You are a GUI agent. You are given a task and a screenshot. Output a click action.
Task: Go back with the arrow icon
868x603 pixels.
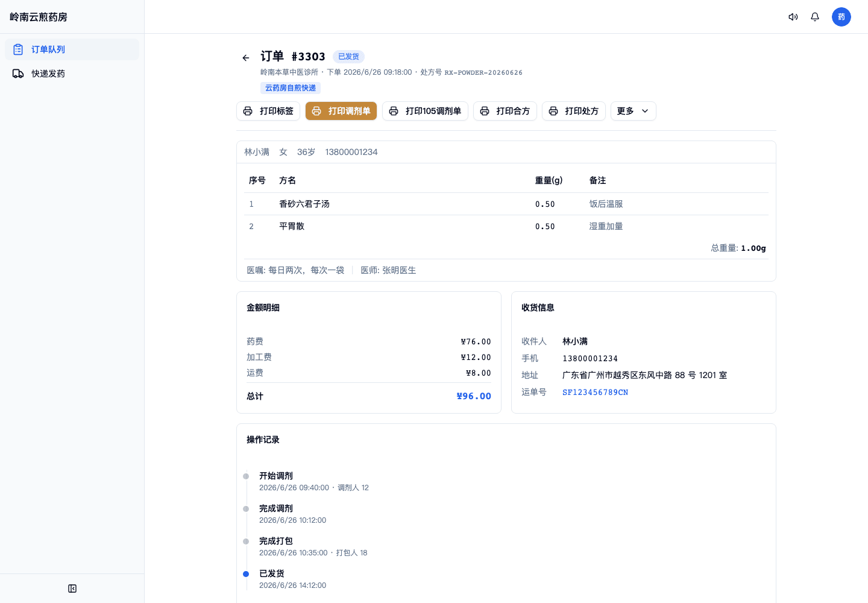pos(246,58)
